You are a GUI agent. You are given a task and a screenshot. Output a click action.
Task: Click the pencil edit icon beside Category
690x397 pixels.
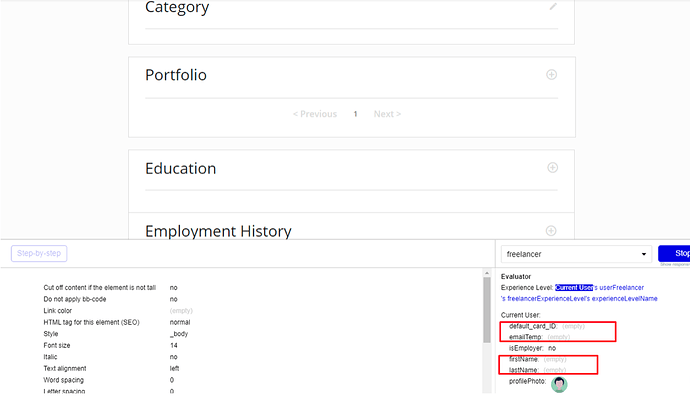pos(553,7)
